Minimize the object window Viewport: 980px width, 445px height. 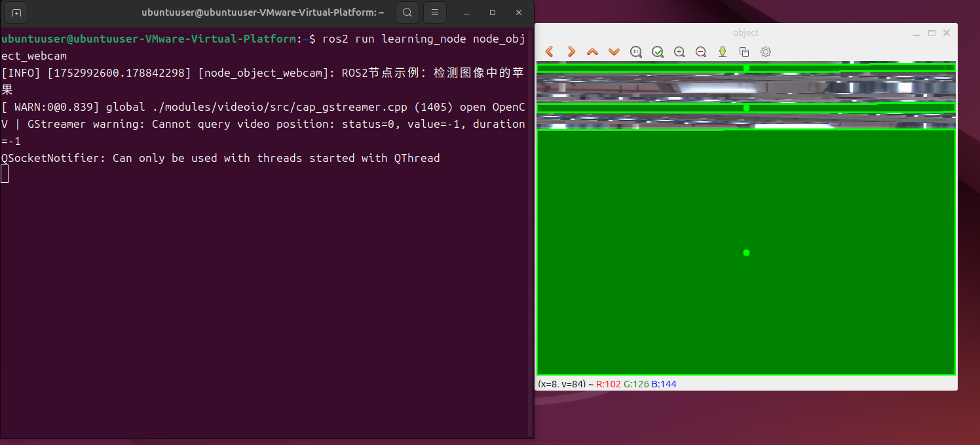click(x=916, y=33)
